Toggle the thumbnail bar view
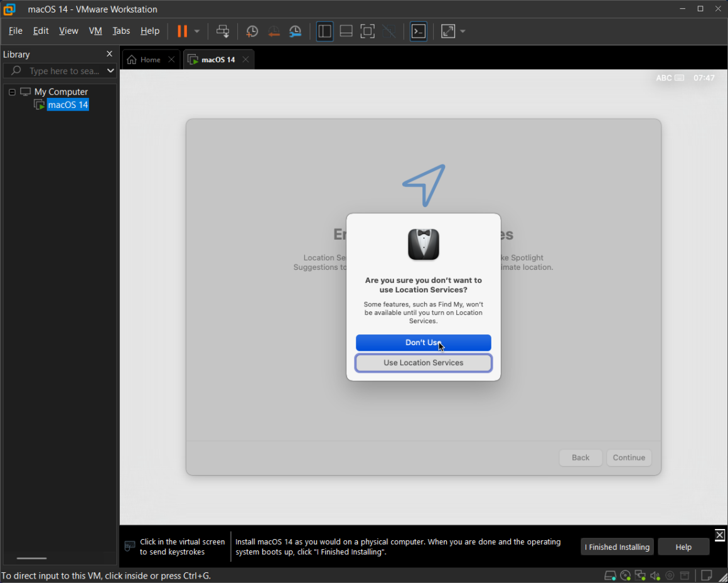This screenshot has width=728, height=583. 346,31
